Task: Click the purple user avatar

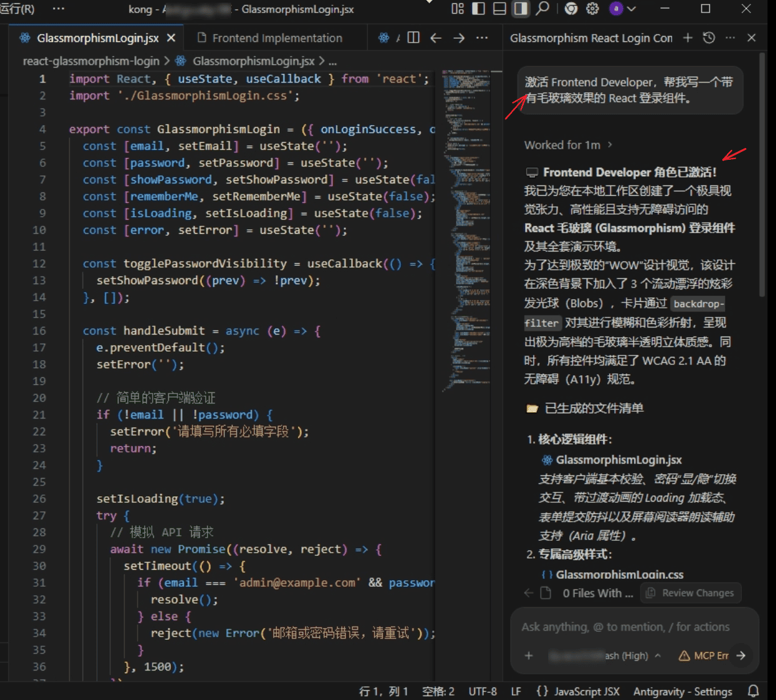Action: point(616,9)
